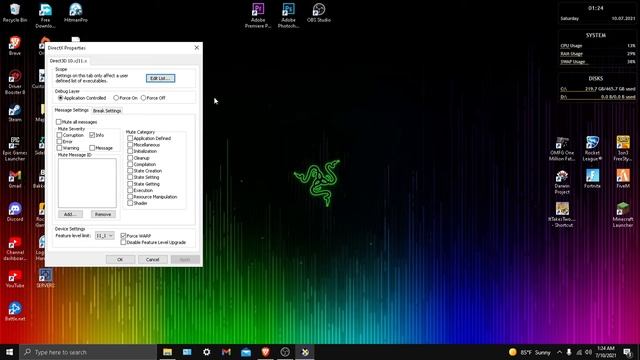
Task: Select the Minecraft Launcher desktop icon
Action: pos(623,215)
